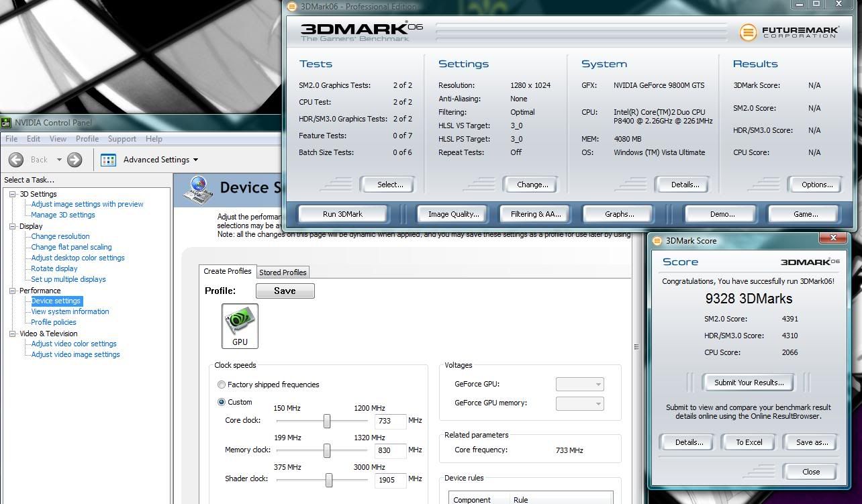Click the Save profile button
This screenshot has height=504, width=862.
[x=285, y=291]
